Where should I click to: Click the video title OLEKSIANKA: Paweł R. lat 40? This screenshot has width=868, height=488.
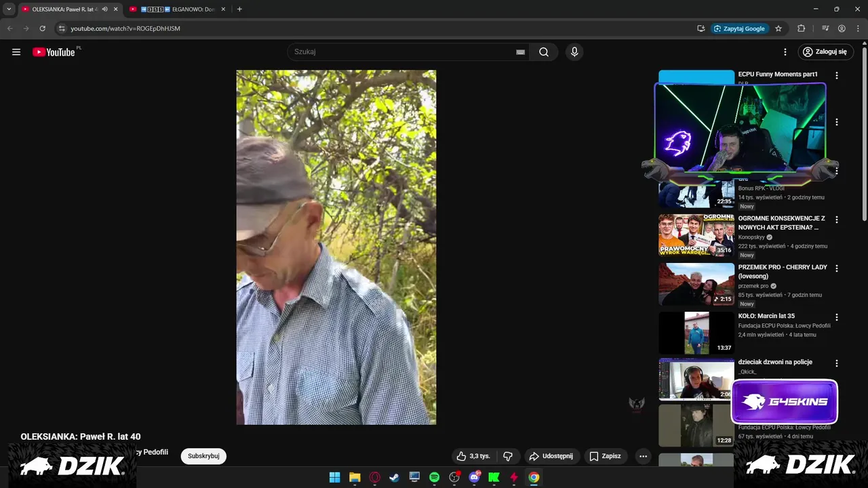click(81, 436)
